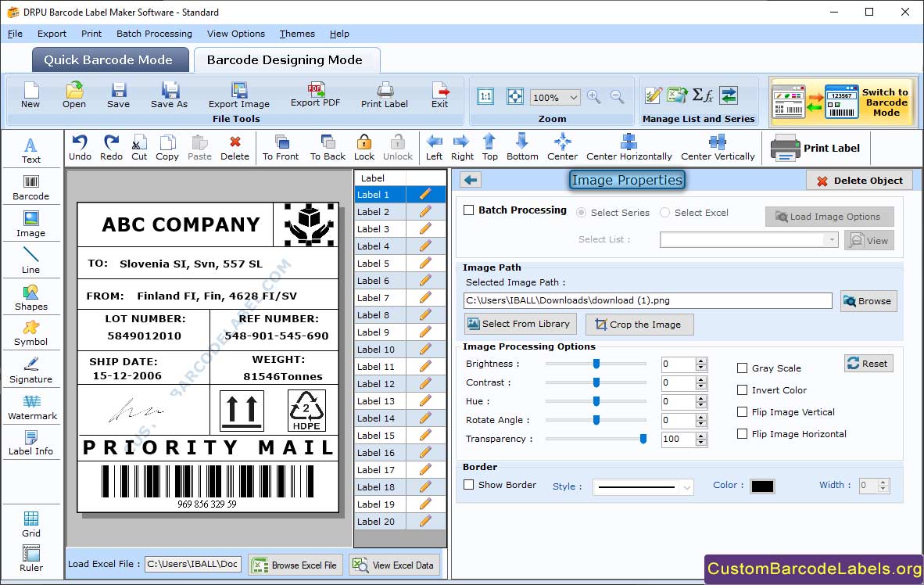Toggle the Grid display icon
Screen dimensions: 924x585
click(x=31, y=524)
